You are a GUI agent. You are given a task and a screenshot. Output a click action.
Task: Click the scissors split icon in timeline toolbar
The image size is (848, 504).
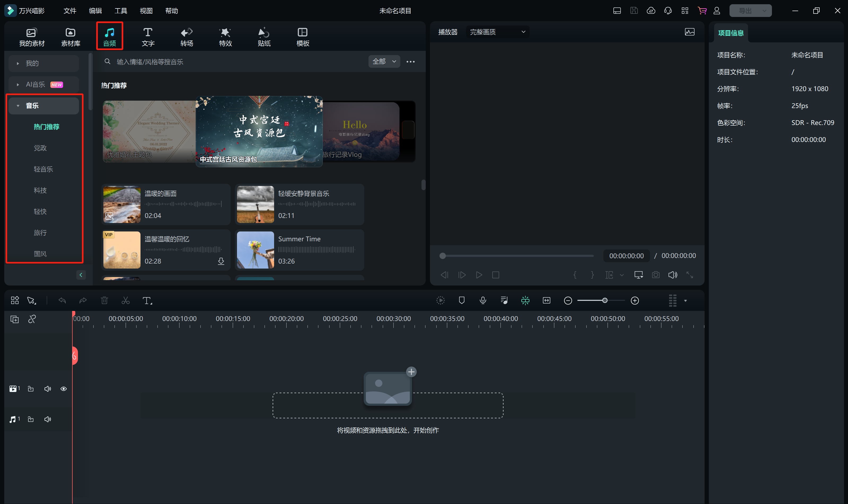(x=125, y=301)
